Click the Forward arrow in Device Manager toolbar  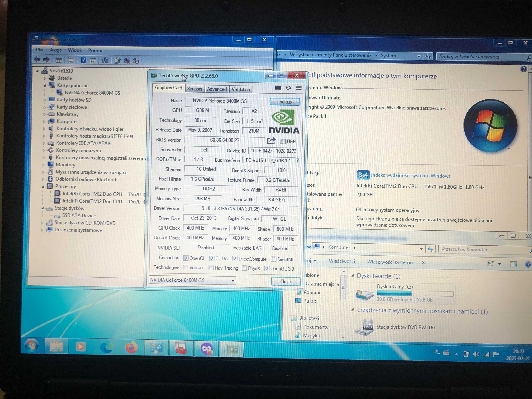[x=46, y=60]
